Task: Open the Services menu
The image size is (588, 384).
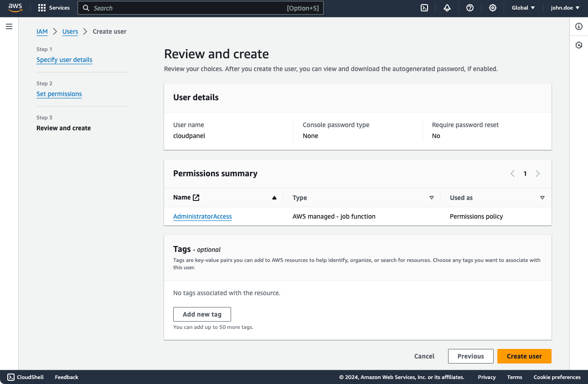Action: [53, 8]
